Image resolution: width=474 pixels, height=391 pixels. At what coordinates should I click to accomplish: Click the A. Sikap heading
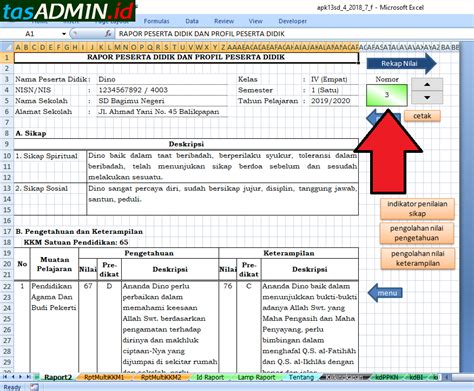[31, 133]
